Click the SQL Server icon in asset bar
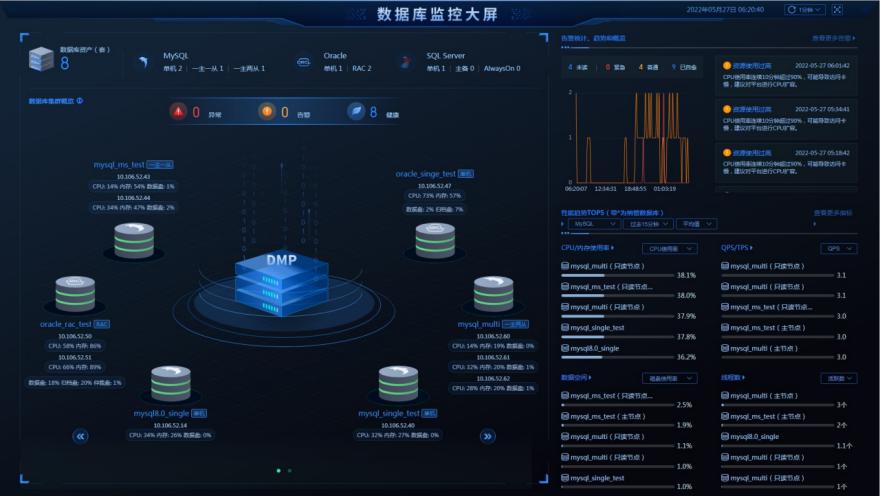Image resolution: width=881 pixels, height=497 pixels. tap(405, 62)
